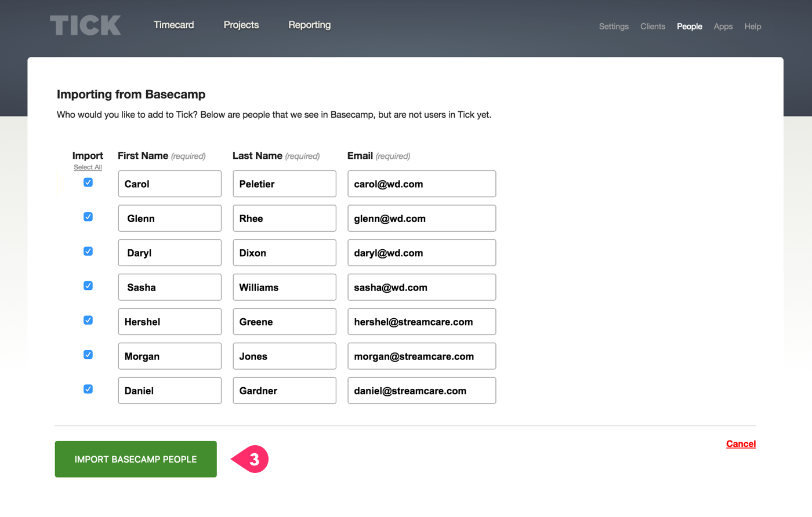Open the Projects section
This screenshot has height=517, width=812.
pos(241,24)
